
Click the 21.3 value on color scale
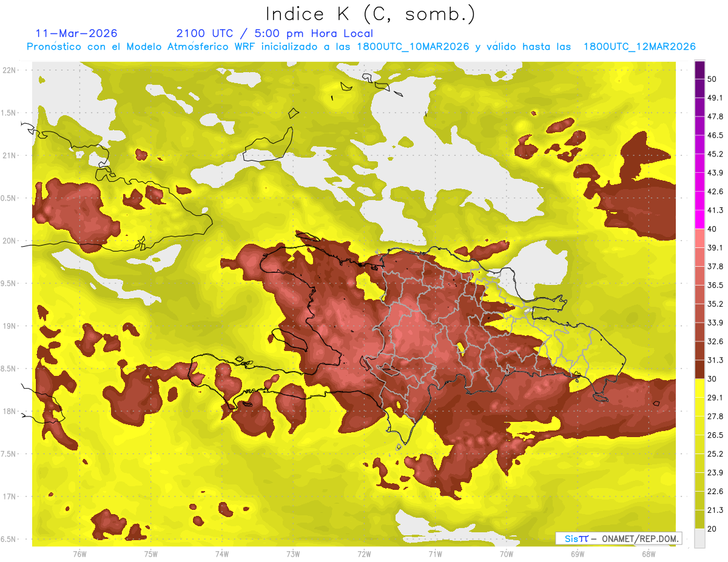(715, 510)
